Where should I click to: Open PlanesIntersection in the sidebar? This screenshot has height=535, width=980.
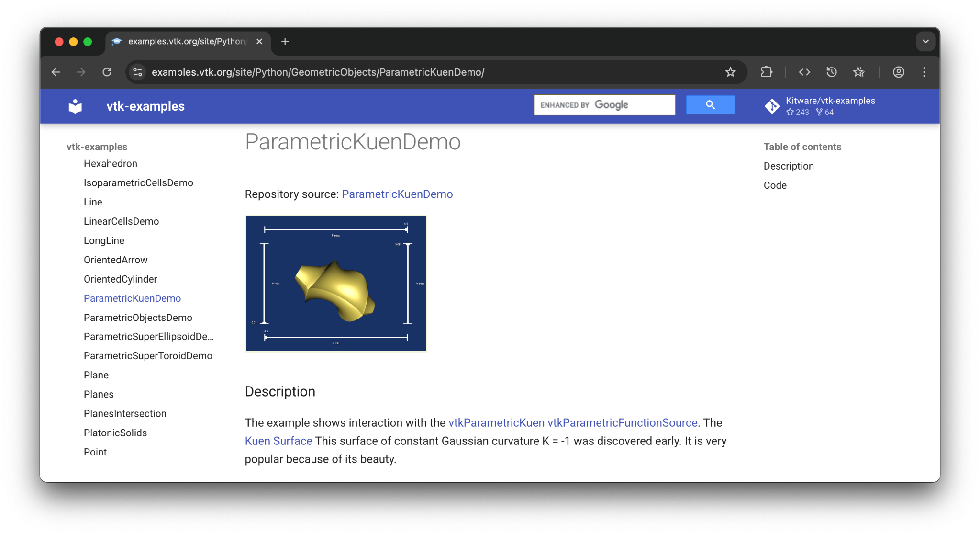point(125,413)
